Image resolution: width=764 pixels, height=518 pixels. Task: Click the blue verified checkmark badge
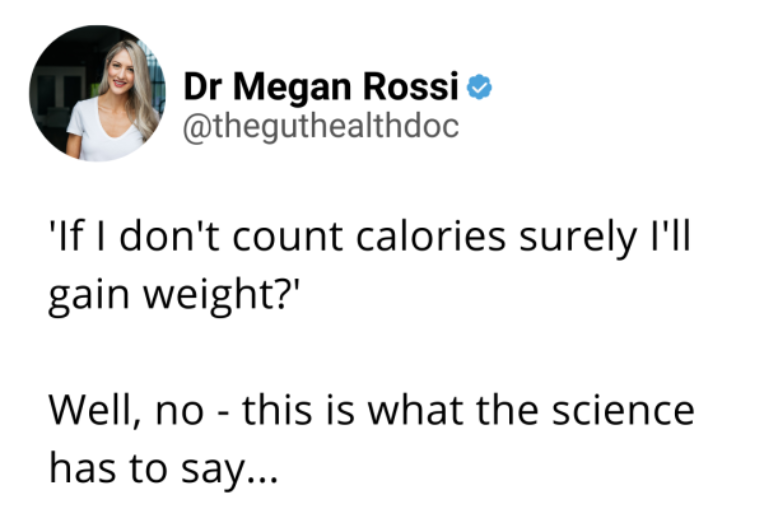pyautogui.click(x=481, y=89)
